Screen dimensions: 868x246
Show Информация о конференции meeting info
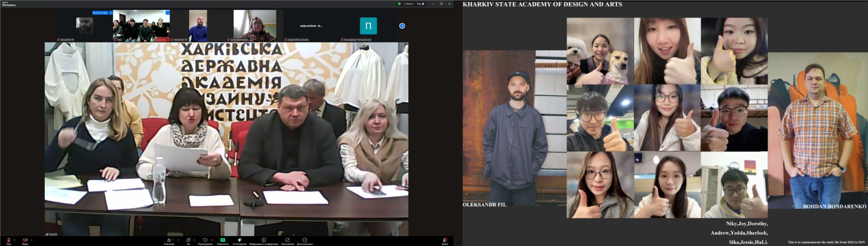264,240
